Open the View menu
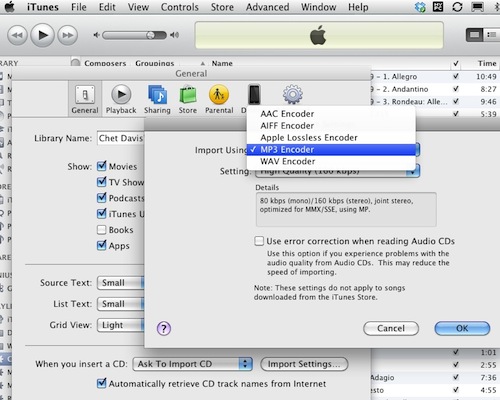 pos(138,7)
